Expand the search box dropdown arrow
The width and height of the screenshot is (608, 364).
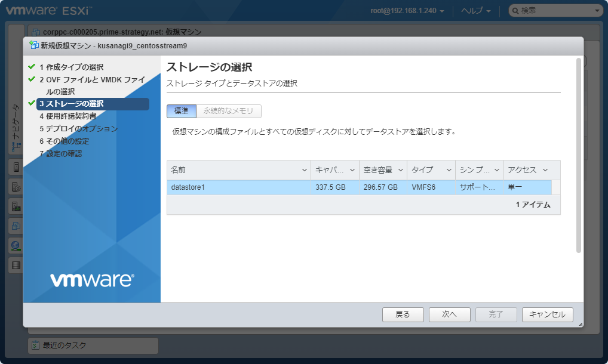coord(597,11)
